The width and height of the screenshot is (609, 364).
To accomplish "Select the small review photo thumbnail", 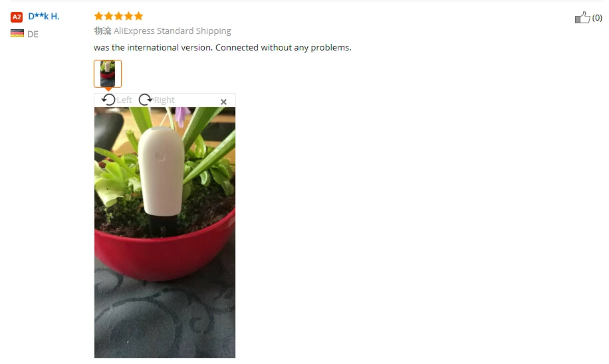I will [x=108, y=74].
